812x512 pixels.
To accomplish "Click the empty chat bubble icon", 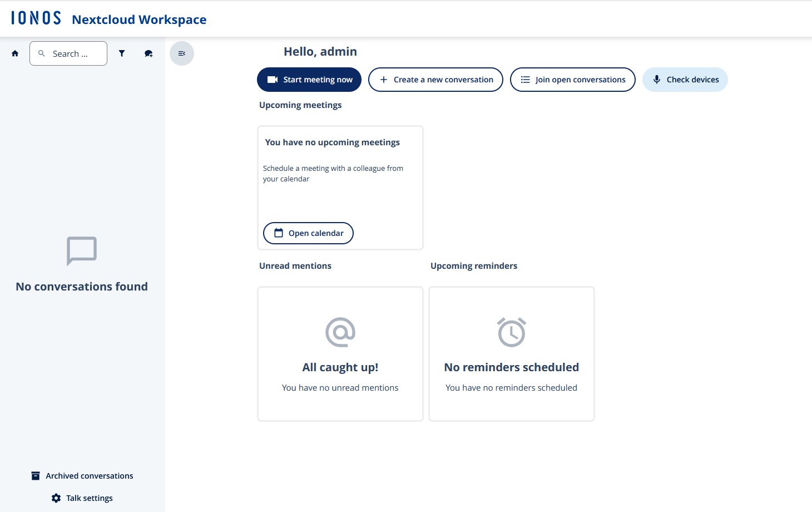I will [x=82, y=250].
